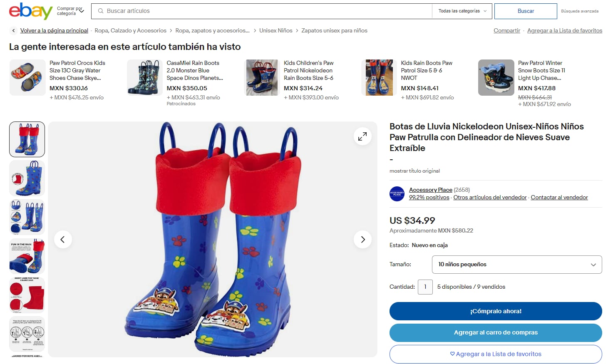The height and width of the screenshot is (364, 613).
Task: Open the Todas las categorías dropdown
Action: pos(462,11)
